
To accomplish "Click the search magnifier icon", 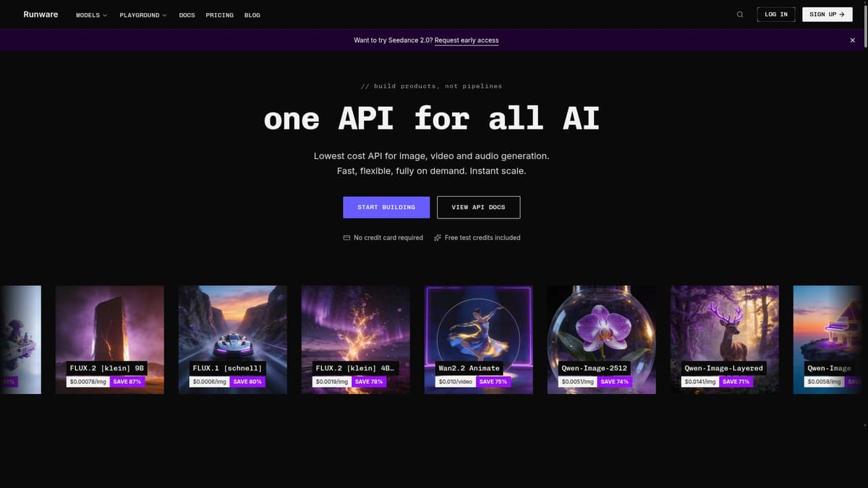I will click(x=740, y=14).
